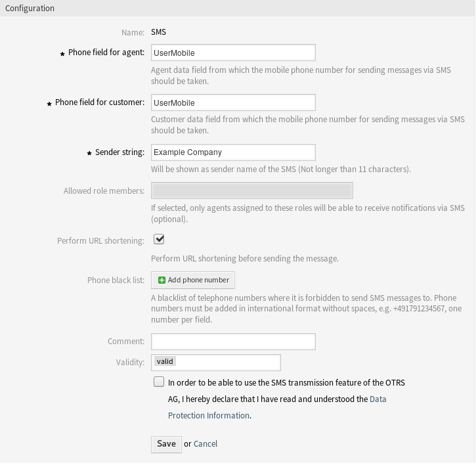
Task: Click the 'Validity:' label text
Action: [x=130, y=362]
